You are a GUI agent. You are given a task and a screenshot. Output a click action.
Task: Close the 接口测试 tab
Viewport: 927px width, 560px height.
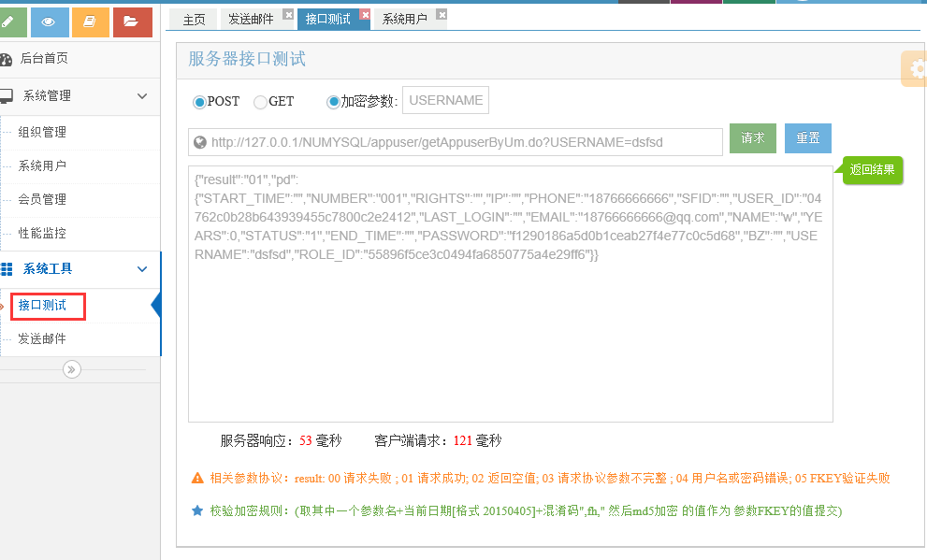tap(366, 14)
